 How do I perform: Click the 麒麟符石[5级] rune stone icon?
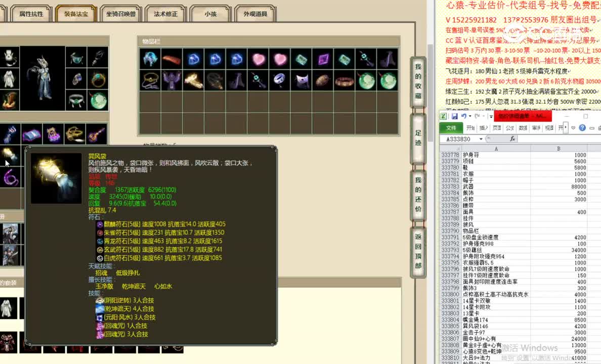click(100, 224)
